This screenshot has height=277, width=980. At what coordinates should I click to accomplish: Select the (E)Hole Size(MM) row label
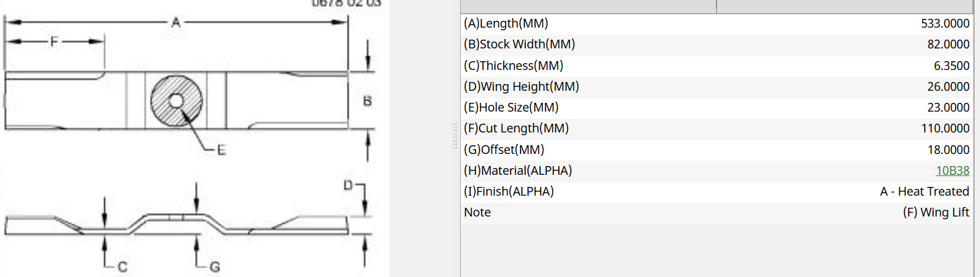511,107
